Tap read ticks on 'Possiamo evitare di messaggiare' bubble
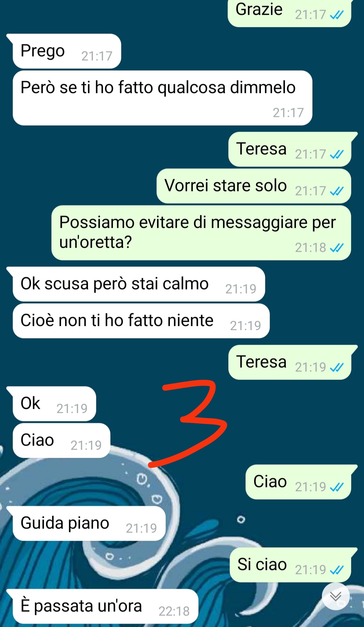Screen dimensions: 364x627 [x=337, y=248]
